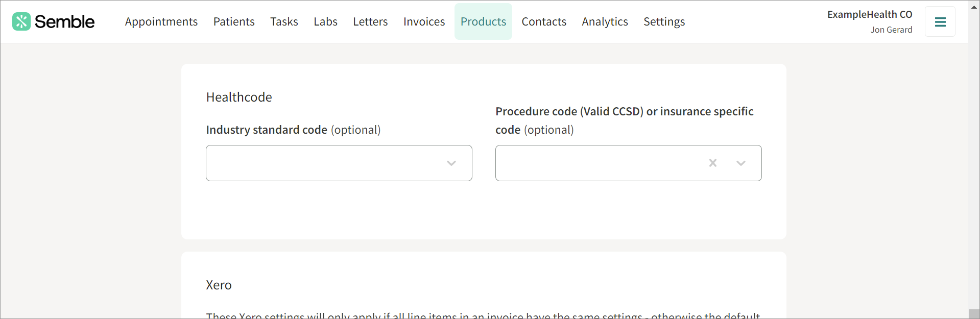The height and width of the screenshot is (319, 980).
Task: Select the Analytics navigation item
Action: [605, 21]
